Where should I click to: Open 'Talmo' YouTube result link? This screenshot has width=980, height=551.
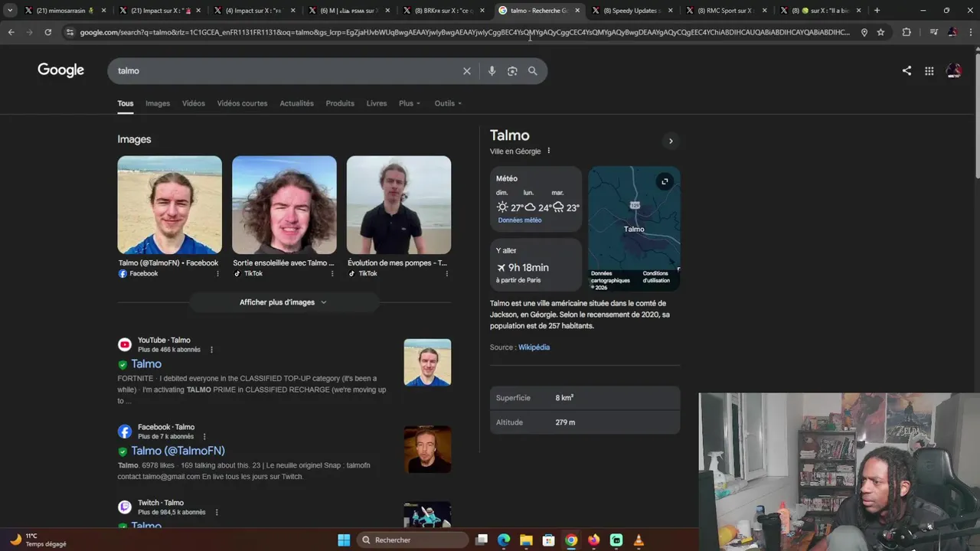tap(146, 364)
